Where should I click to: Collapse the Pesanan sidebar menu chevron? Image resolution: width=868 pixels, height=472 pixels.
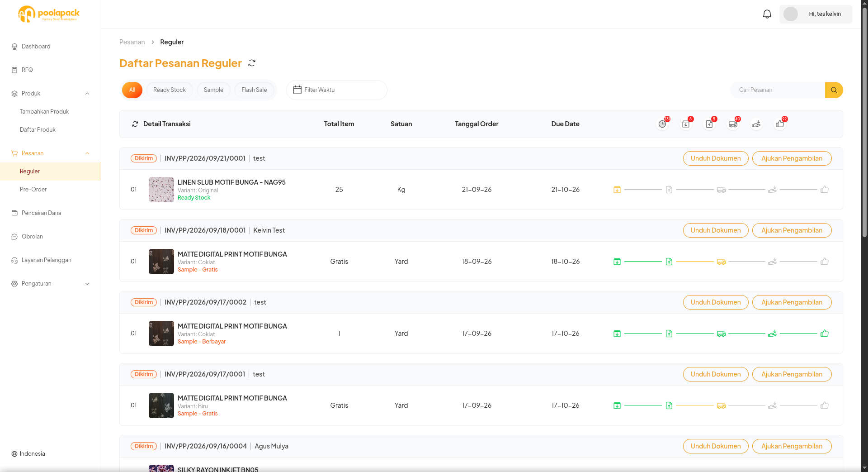pyautogui.click(x=87, y=153)
